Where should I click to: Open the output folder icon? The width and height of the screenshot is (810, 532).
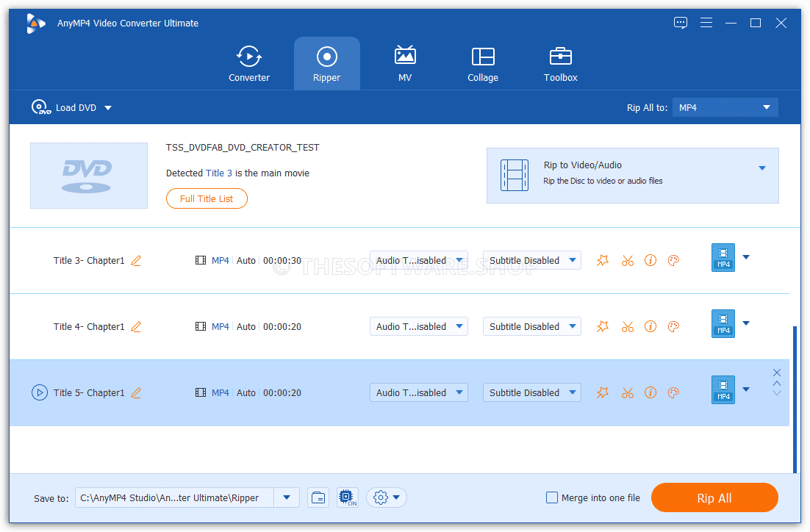click(x=318, y=497)
